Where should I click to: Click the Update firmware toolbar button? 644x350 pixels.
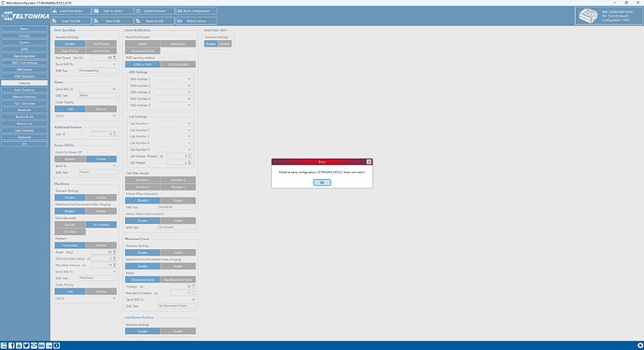[x=155, y=11]
